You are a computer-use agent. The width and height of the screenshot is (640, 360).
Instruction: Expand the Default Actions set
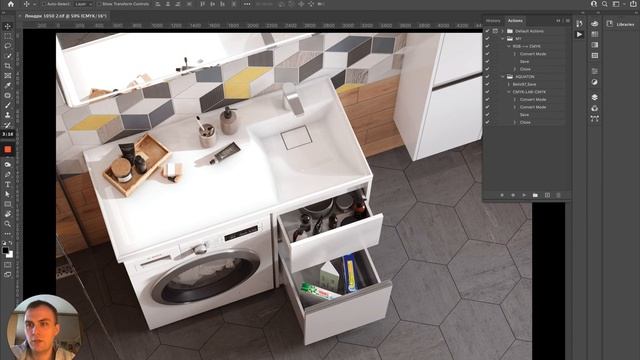tap(502, 31)
